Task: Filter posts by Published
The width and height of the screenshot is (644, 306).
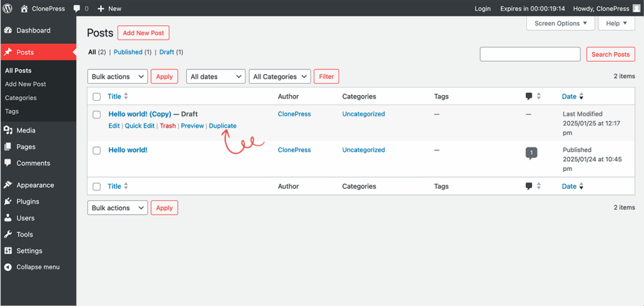Action: click(x=128, y=52)
